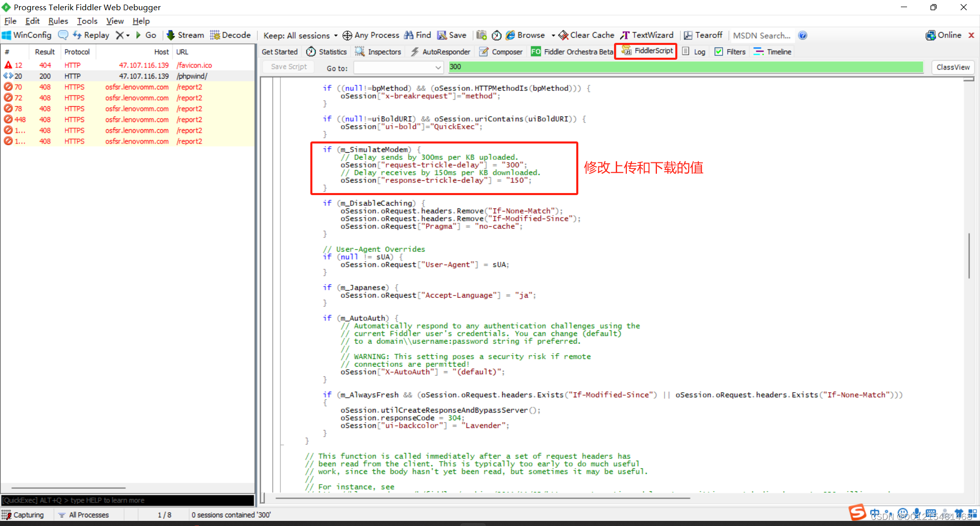Viewport: 980px width, 526px height.
Task: Click the Remove sessions X icon
Action: 119,35
